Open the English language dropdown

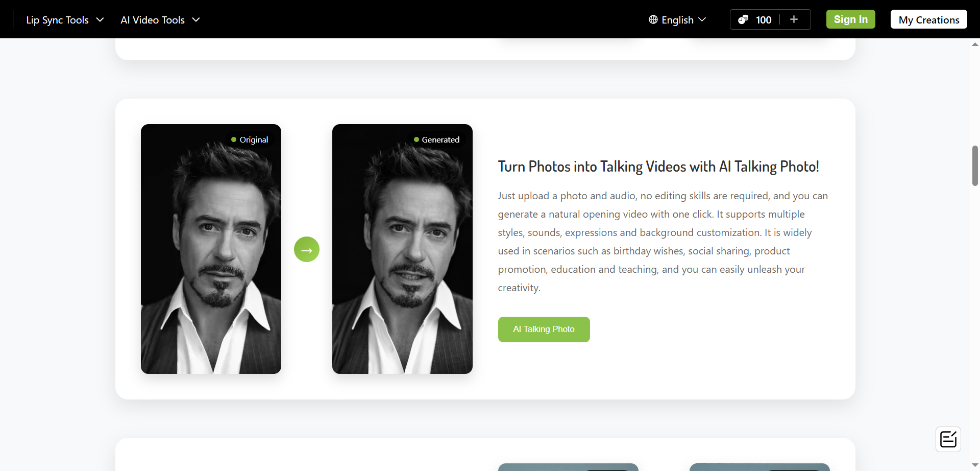click(x=677, y=20)
